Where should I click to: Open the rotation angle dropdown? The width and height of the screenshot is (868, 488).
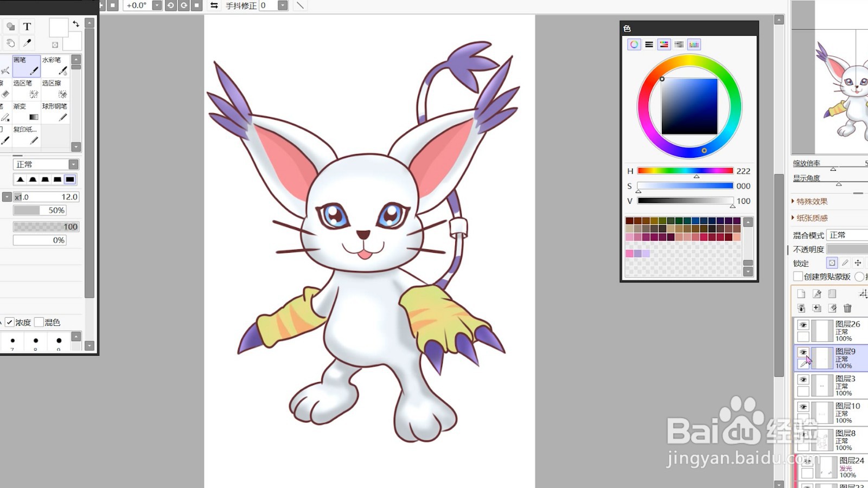tap(157, 5)
